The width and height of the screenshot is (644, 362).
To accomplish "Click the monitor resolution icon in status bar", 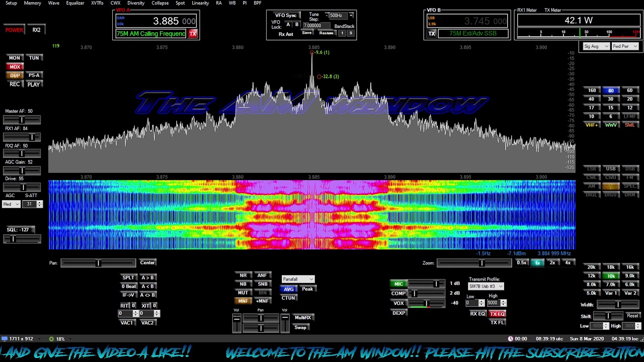I will click(x=5, y=339).
